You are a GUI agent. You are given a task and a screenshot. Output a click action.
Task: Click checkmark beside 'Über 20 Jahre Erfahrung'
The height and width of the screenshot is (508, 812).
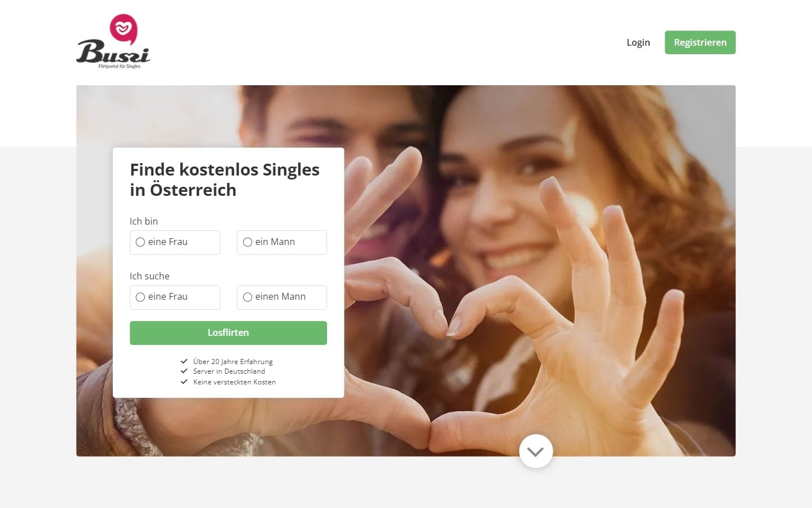184,361
